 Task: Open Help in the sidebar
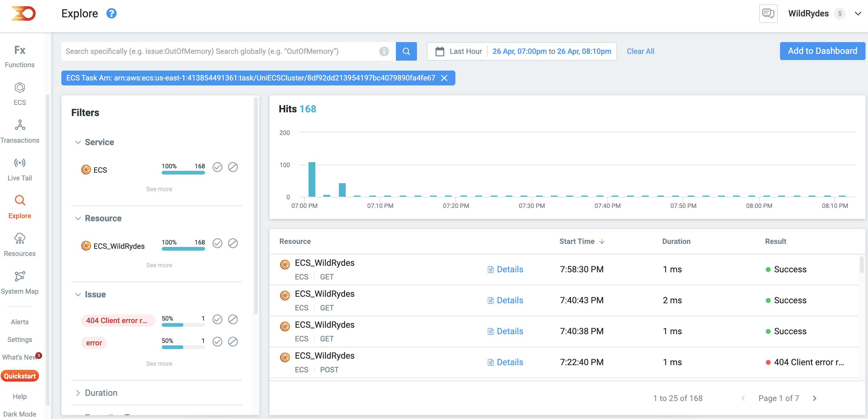click(x=20, y=396)
